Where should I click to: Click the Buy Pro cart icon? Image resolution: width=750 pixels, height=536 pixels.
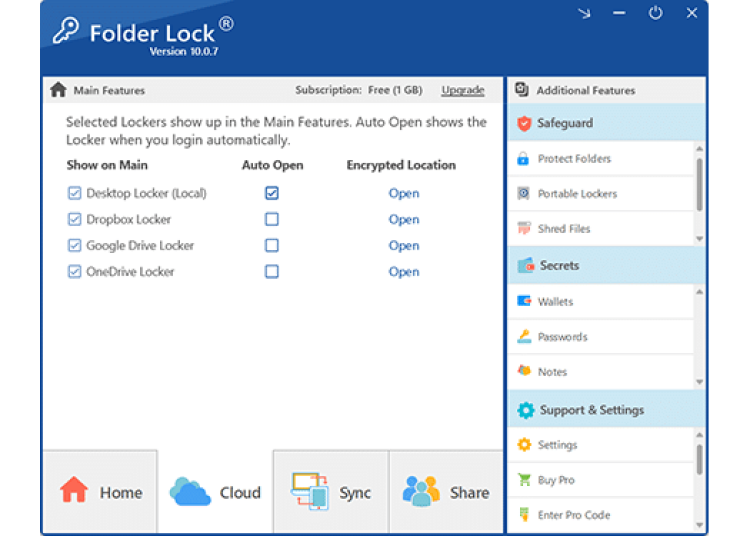[x=523, y=480]
